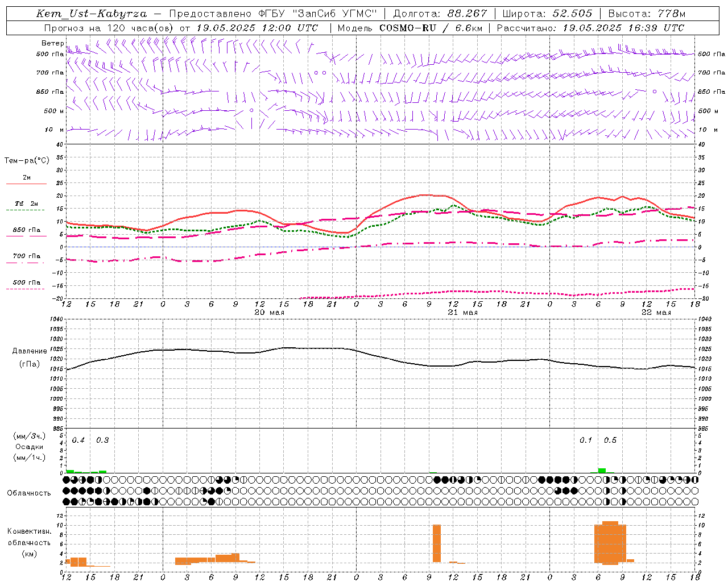This screenshot has width=728, height=582.
Task: Click the tall narrow orange convective bar on 21 мая
Action: 437,543
